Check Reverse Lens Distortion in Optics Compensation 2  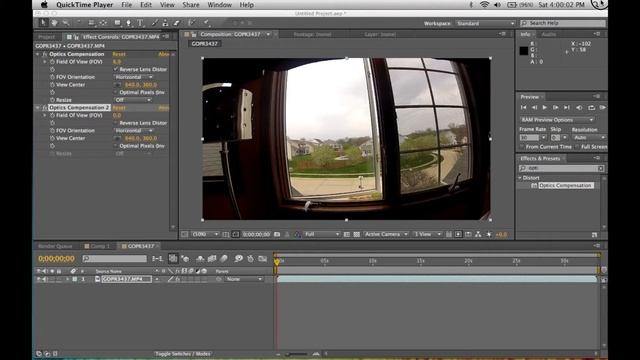[116, 123]
